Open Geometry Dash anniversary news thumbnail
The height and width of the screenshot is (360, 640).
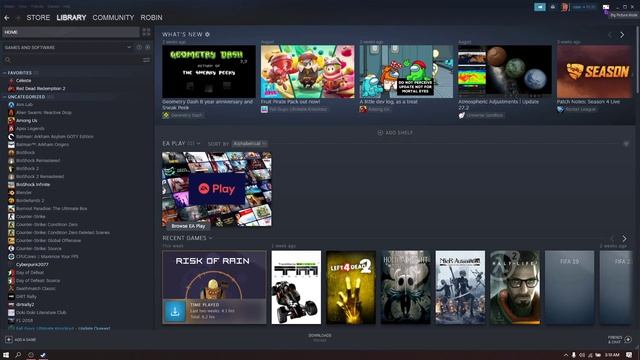(209, 71)
